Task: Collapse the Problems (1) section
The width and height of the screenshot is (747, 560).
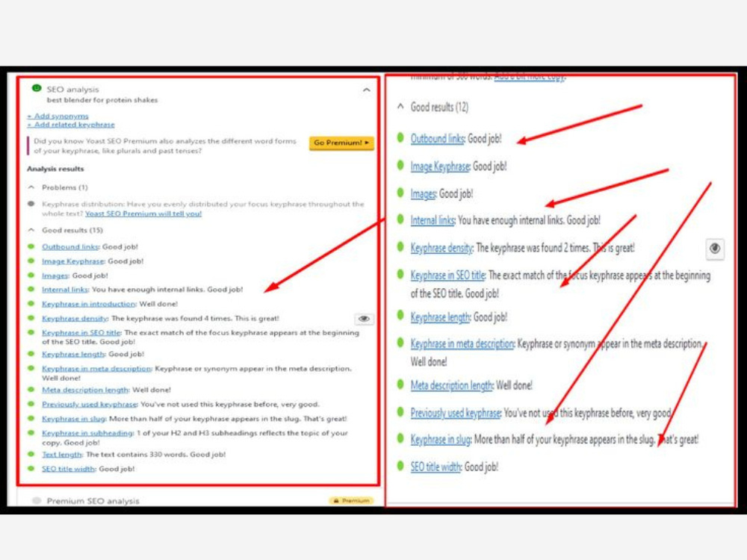Action: (x=31, y=187)
